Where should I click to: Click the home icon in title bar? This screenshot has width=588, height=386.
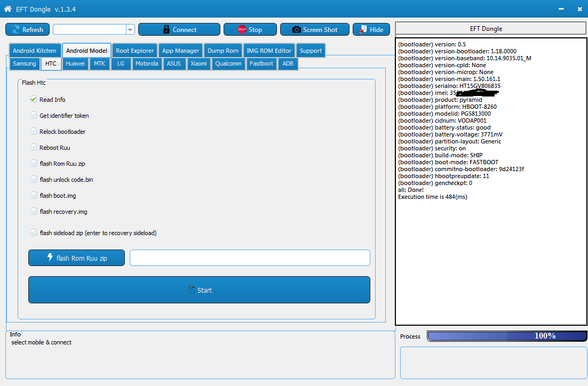[7, 9]
